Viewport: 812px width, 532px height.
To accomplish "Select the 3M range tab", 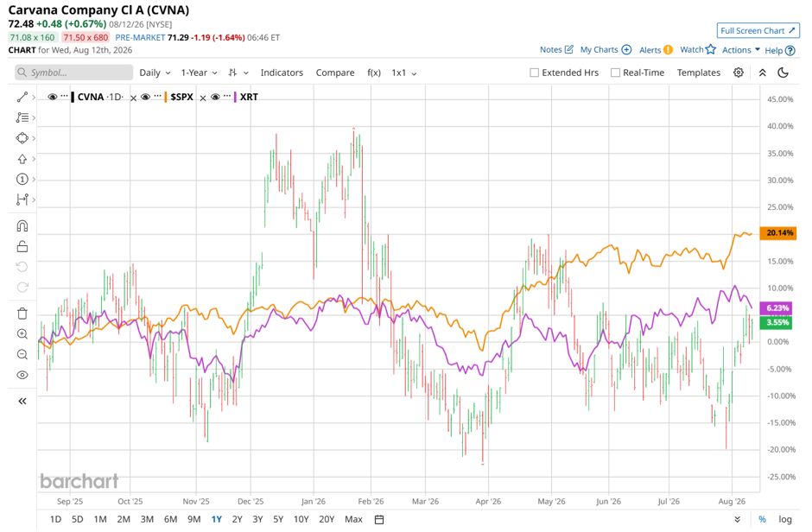I will pyautogui.click(x=147, y=520).
